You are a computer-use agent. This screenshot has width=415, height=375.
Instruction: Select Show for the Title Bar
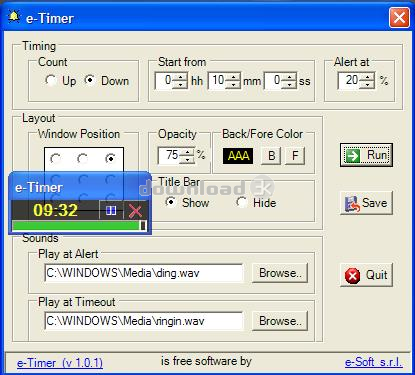pyautogui.click(x=171, y=202)
